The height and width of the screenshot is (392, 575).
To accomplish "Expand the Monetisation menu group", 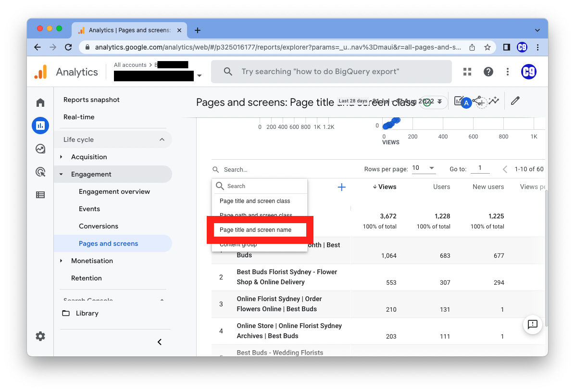I will click(x=61, y=261).
